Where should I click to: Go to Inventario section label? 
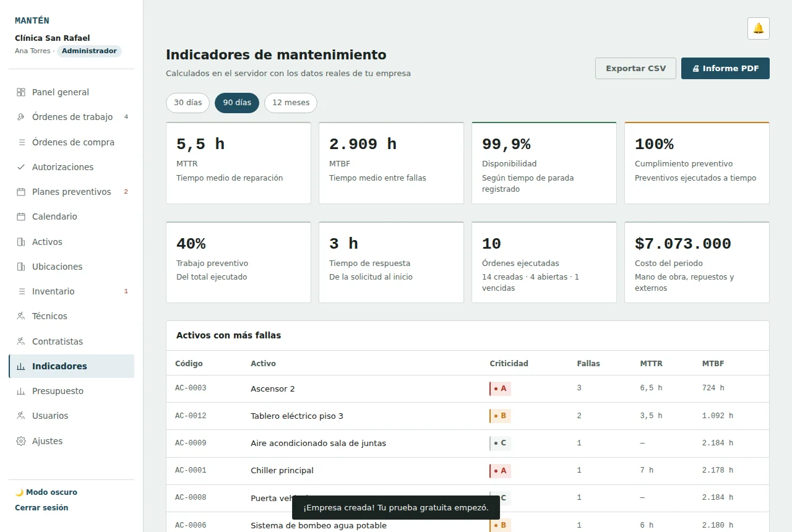(53, 291)
